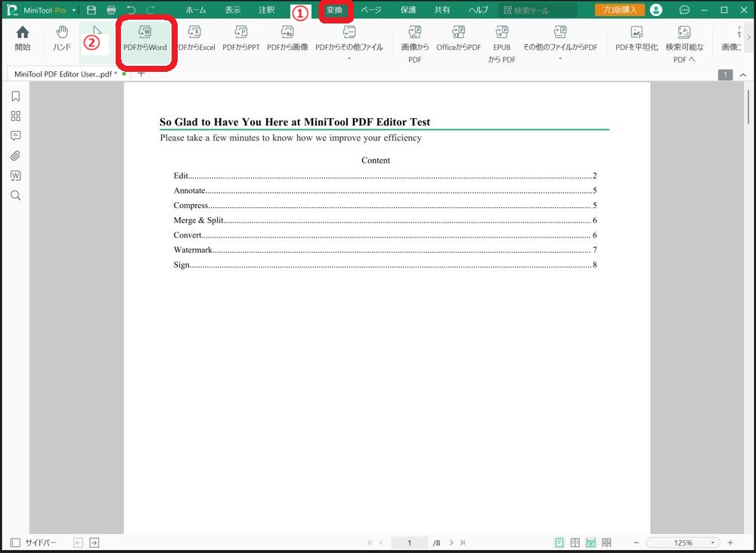Click 検索可能なPDFへ tool
The width and height of the screenshot is (756, 553).
tap(684, 45)
